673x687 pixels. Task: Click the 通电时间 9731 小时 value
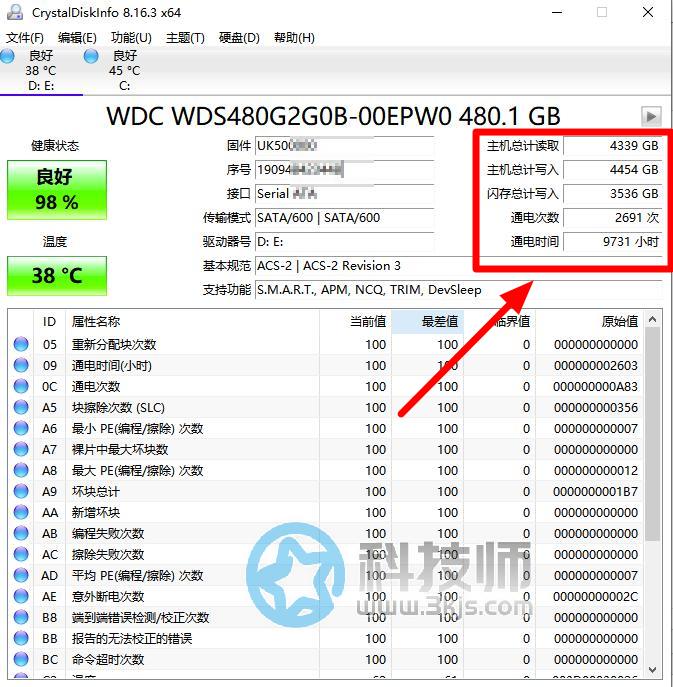[x=612, y=242]
